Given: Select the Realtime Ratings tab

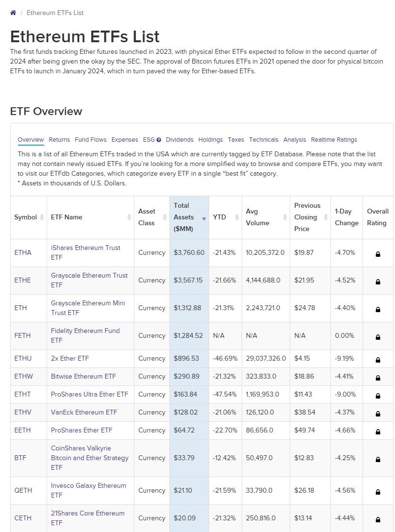Looking at the screenshot, I should coord(334,140).
